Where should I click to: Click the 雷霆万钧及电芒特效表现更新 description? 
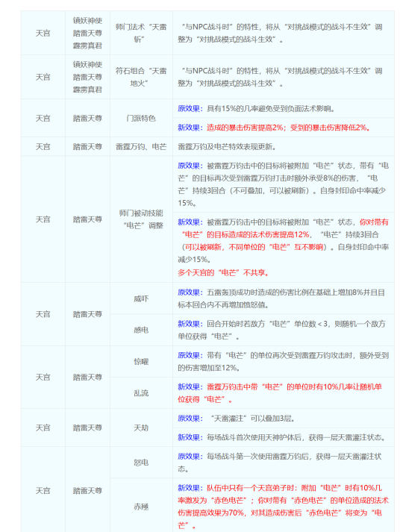(x=227, y=146)
